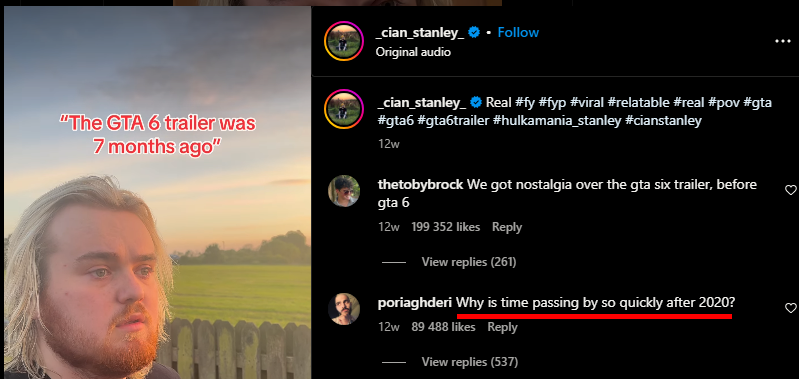Expand View replies (261)
The image size is (799, 379).
[x=469, y=262]
